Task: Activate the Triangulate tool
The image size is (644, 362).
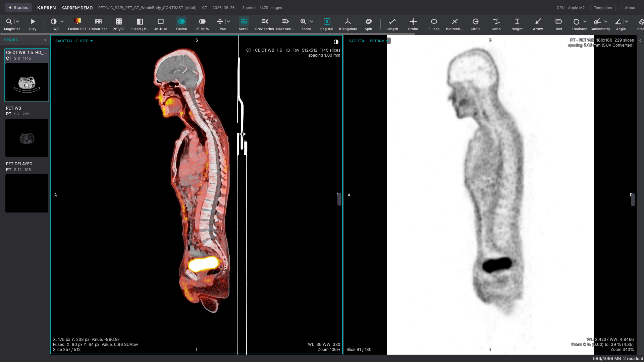Action: pos(348,24)
